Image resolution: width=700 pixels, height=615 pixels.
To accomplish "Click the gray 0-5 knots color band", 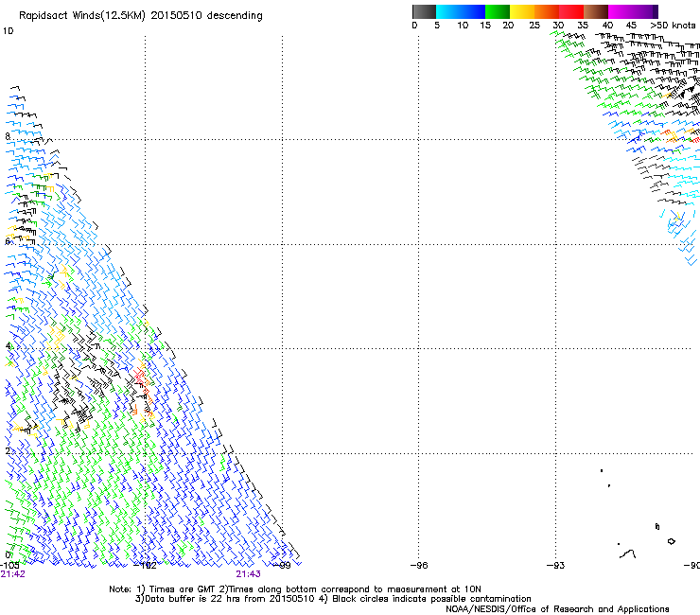I will click(x=424, y=11).
